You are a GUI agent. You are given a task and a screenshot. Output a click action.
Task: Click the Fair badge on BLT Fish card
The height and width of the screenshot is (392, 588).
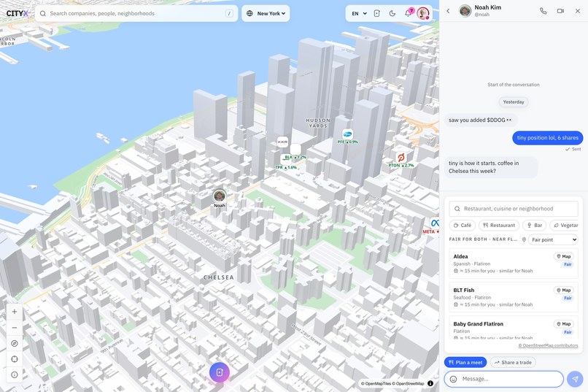[568, 299]
